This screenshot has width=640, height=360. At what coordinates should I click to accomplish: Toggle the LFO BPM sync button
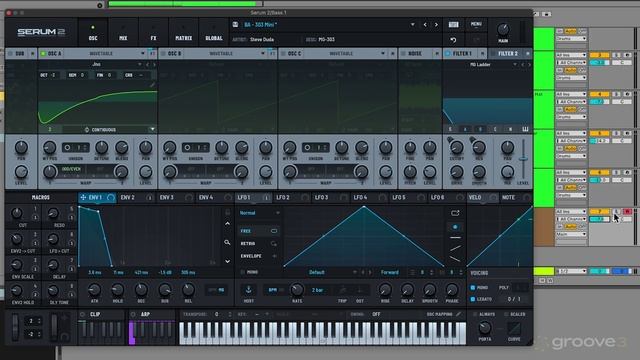(273, 290)
